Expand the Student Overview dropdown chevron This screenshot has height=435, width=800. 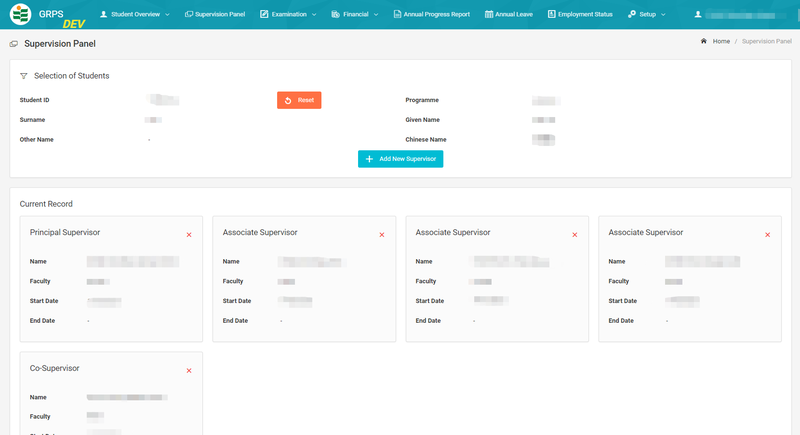(x=167, y=15)
